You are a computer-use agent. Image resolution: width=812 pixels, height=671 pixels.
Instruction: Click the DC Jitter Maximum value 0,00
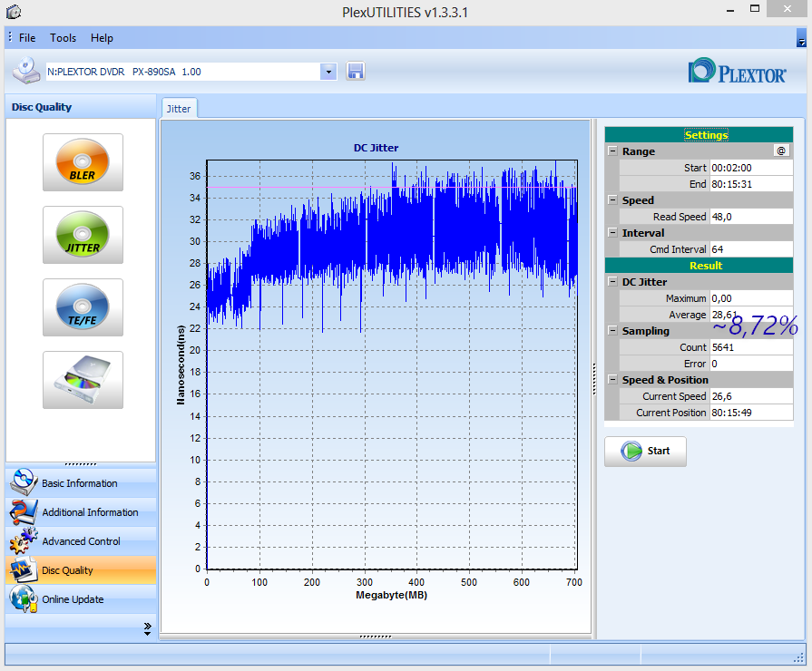pyautogui.click(x=751, y=297)
